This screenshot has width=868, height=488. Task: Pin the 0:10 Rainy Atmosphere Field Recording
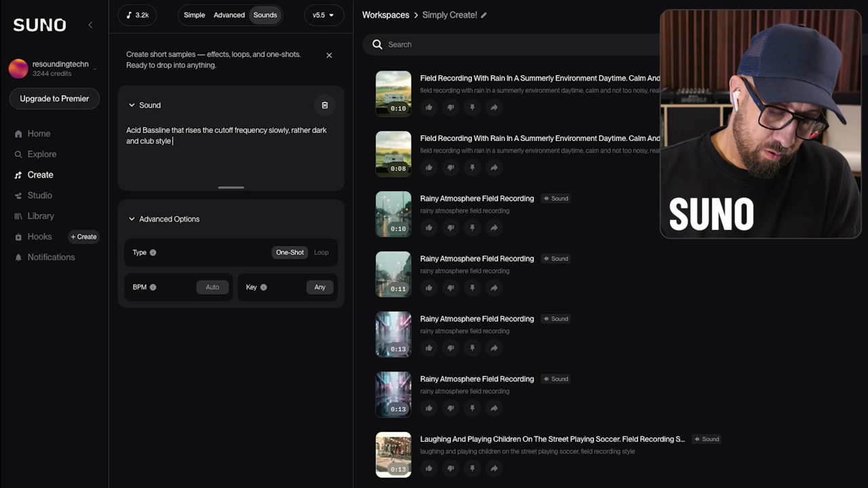pyautogui.click(x=472, y=228)
